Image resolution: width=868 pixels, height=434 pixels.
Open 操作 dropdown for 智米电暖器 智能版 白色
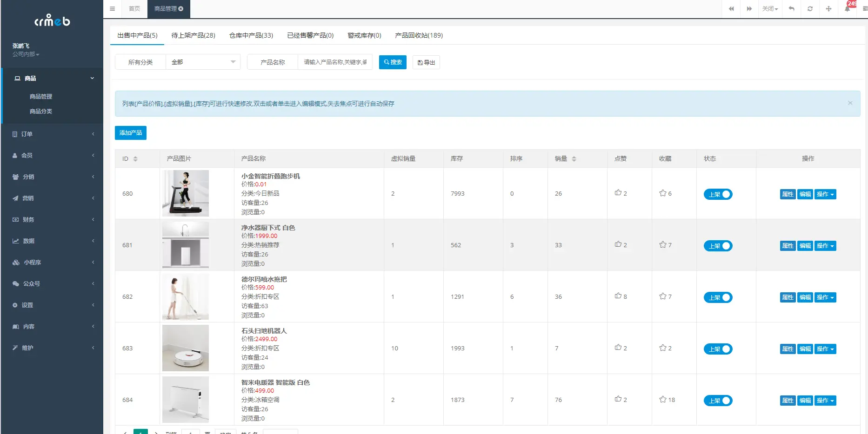[825, 401]
